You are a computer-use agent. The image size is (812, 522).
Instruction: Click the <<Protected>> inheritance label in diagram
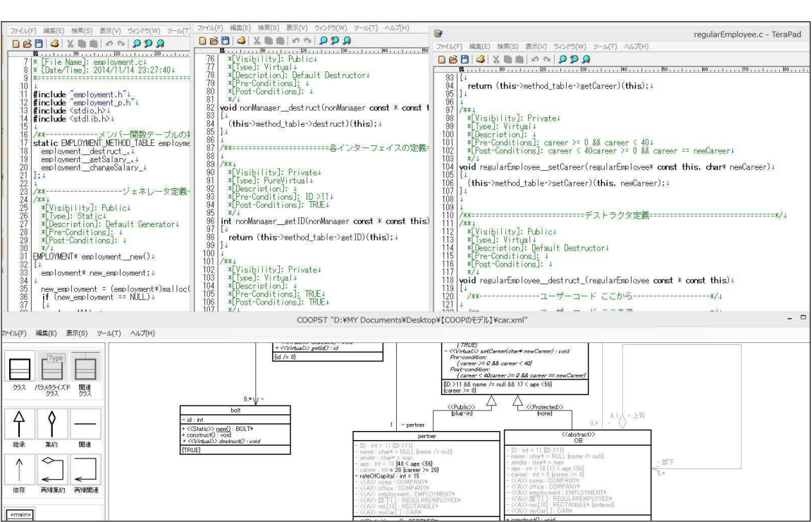point(544,408)
